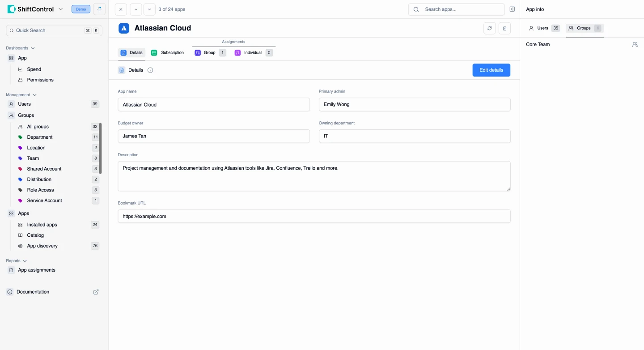This screenshot has width=644, height=350.
Task: Click the '3 of 24 apps' counter text
Action: [x=172, y=9]
